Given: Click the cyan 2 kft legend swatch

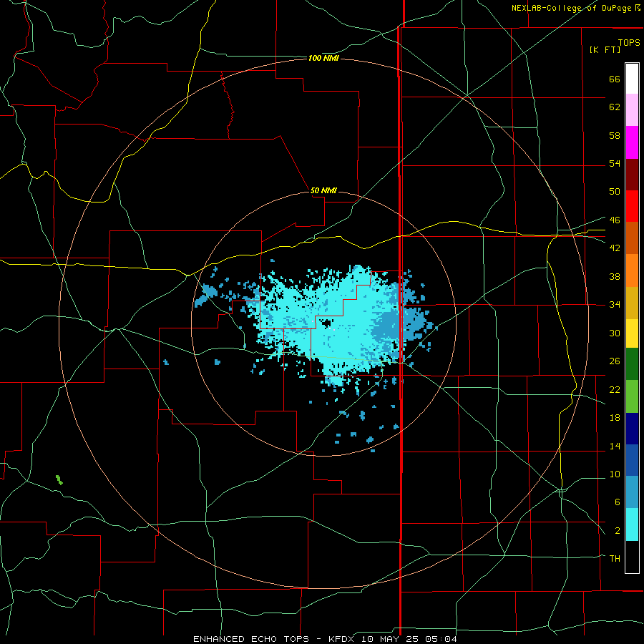Looking at the screenshot, I should coord(632,525).
